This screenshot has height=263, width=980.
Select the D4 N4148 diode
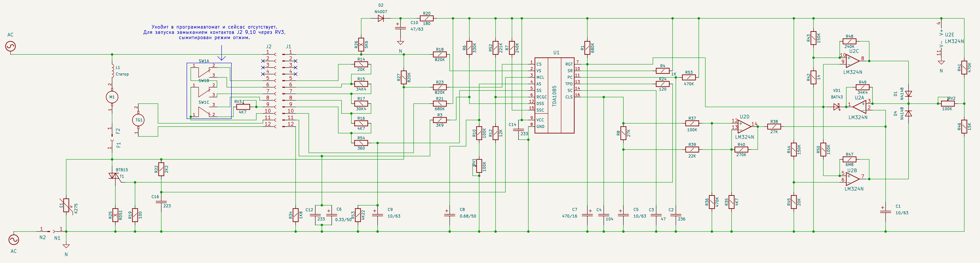pyautogui.click(x=909, y=113)
